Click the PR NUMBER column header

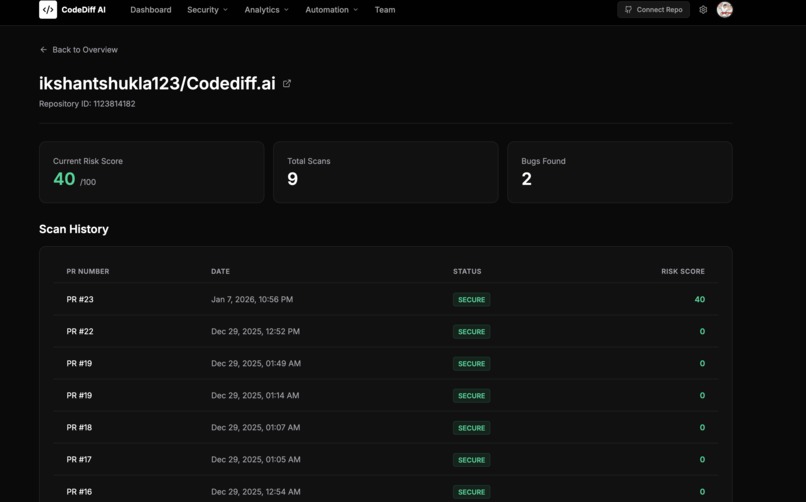[x=88, y=271]
